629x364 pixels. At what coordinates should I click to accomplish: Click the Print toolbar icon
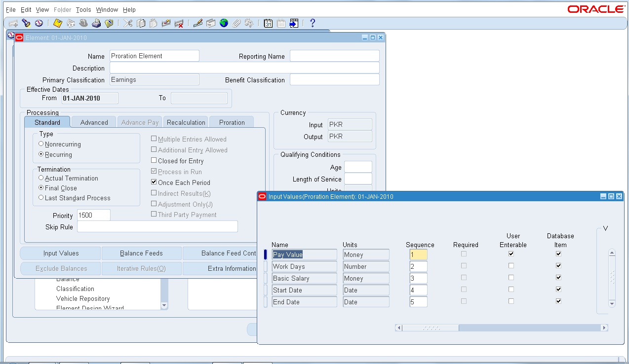(x=97, y=23)
